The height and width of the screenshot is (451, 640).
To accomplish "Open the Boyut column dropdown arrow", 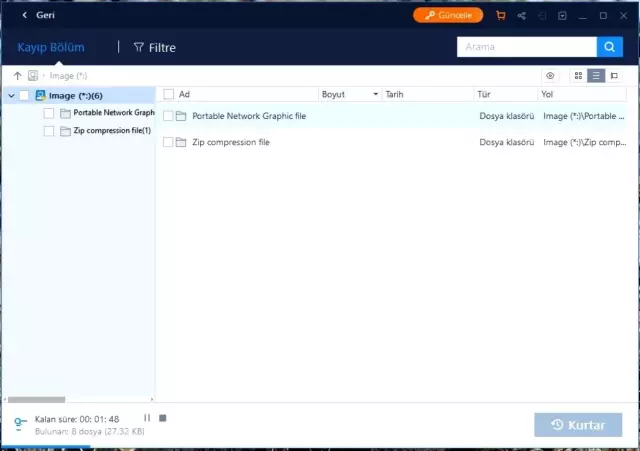I will coord(376,94).
